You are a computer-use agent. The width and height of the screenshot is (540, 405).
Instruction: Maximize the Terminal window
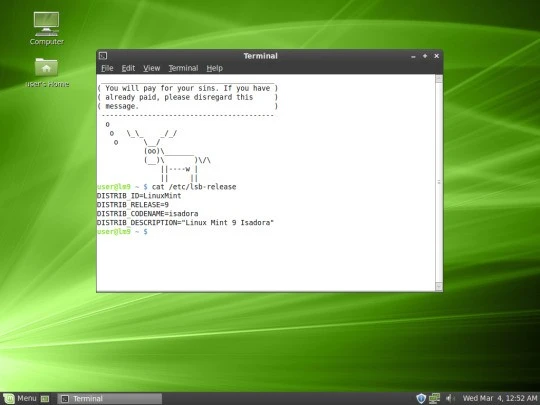(x=425, y=56)
